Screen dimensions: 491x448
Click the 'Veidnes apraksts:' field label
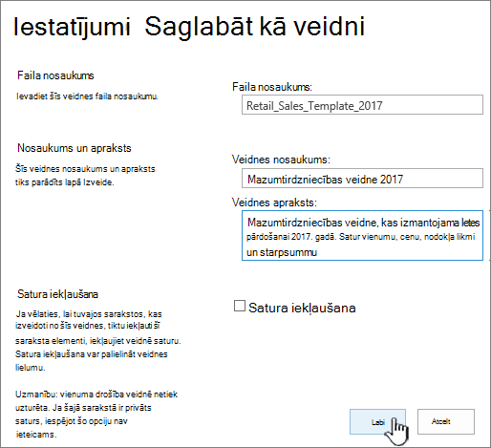(274, 203)
